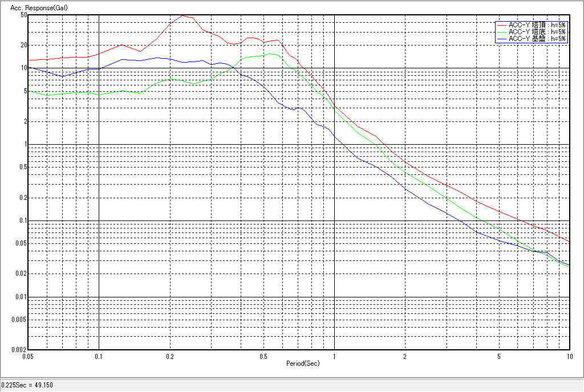Click the Y-axis tick label 0.1
The width and height of the screenshot is (584, 392).
point(23,220)
